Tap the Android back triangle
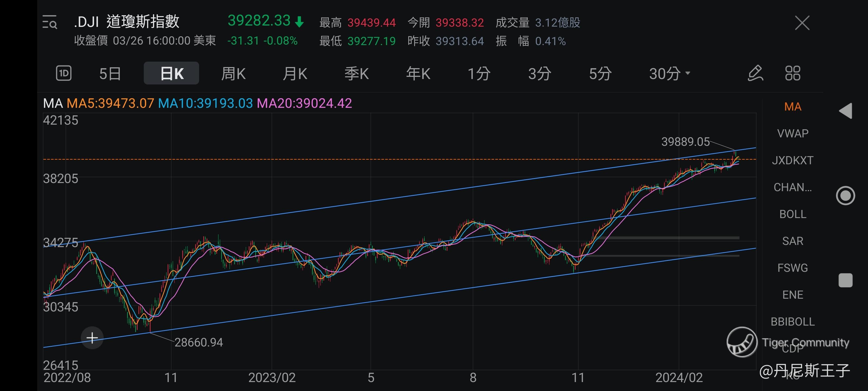 pos(845,111)
